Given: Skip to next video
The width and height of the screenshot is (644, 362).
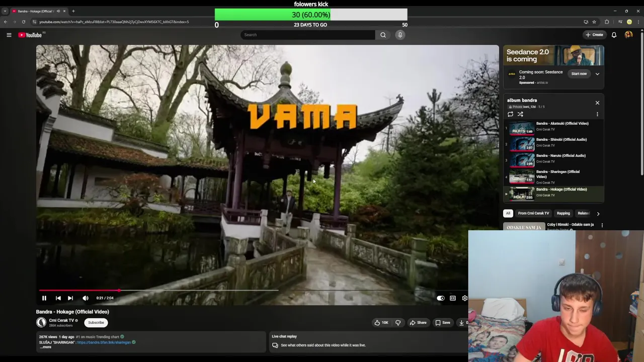Looking at the screenshot, I should 70,298.
